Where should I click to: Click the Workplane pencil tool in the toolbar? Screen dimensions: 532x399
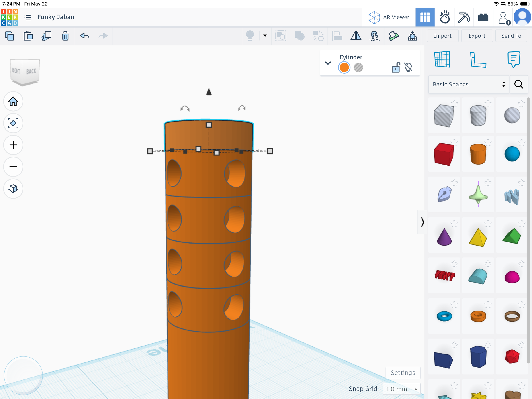[393, 36]
